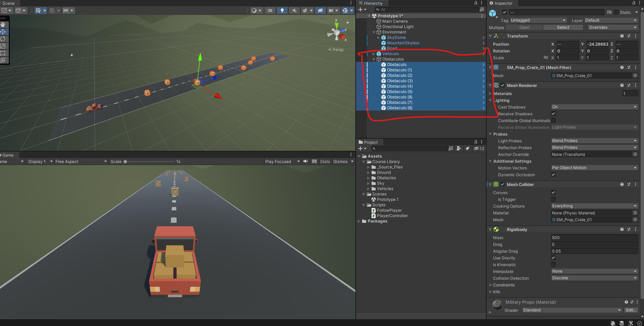Adjust the Game view Scale slider
The width and height of the screenshot is (644, 326).
[x=126, y=162]
